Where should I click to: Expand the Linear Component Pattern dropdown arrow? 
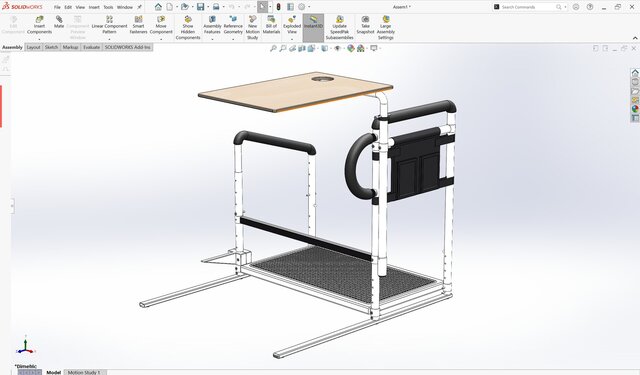tap(109, 39)
